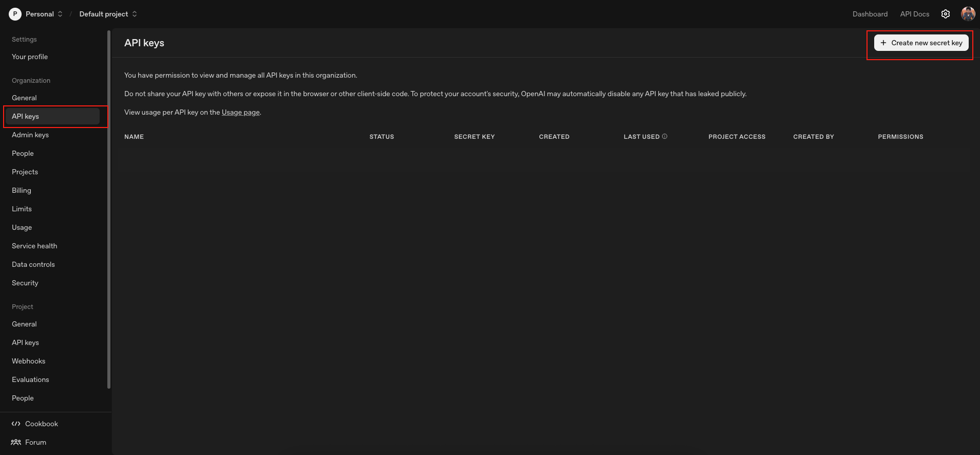Click the 'You have permission to view' notice
Screen dimensions: 980x455
pyautogui.click(x=240, y=75)
